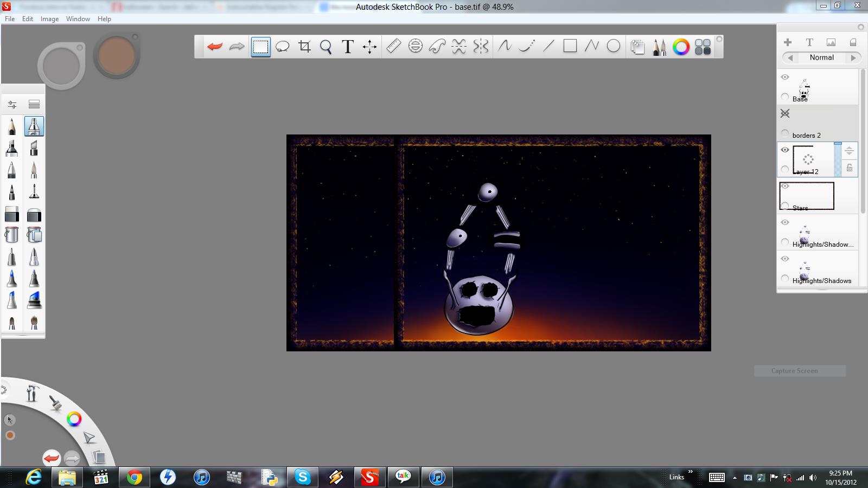Open the Help menu
Screen dimensions: 868x488
pos(104,18)
